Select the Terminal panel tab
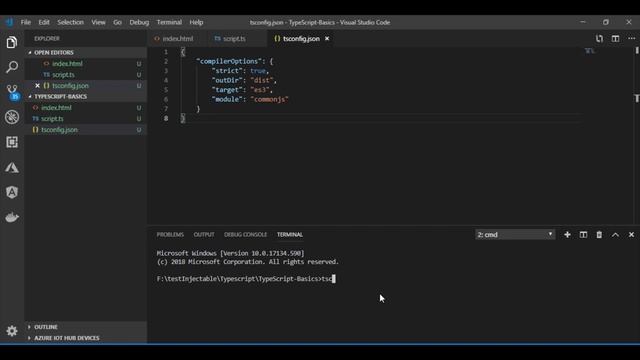This screenshot has height=360, width=640. click(x=290, y=235)
